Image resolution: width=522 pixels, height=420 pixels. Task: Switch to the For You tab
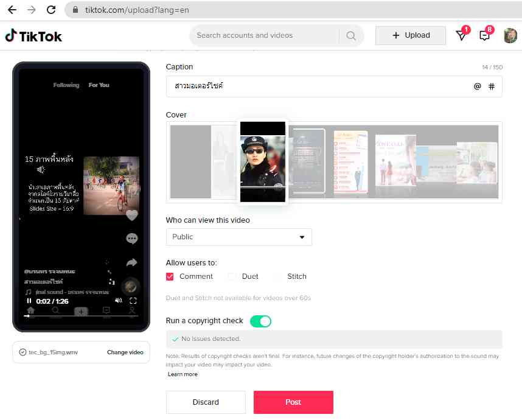point(99,85)
